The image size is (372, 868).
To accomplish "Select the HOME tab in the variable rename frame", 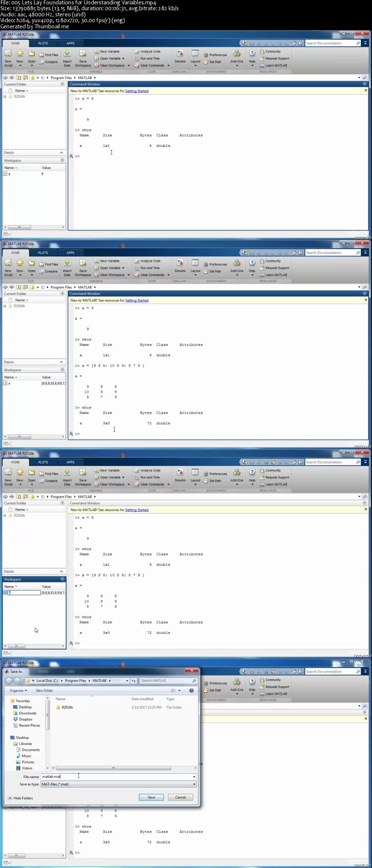I will click(x=16, y=462).
